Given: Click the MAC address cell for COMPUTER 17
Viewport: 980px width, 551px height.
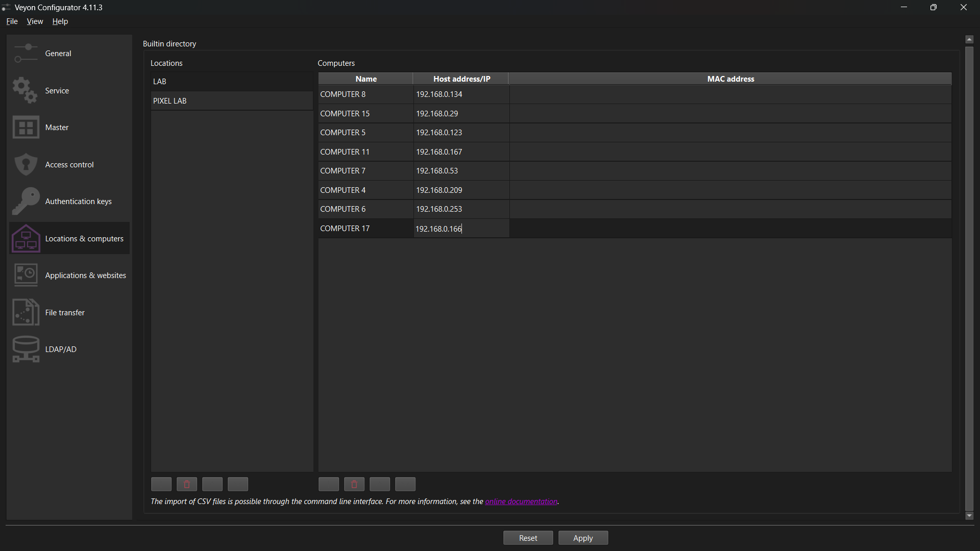Looking at the screenshot, I should pyautogui.click(x=730, y=229).
